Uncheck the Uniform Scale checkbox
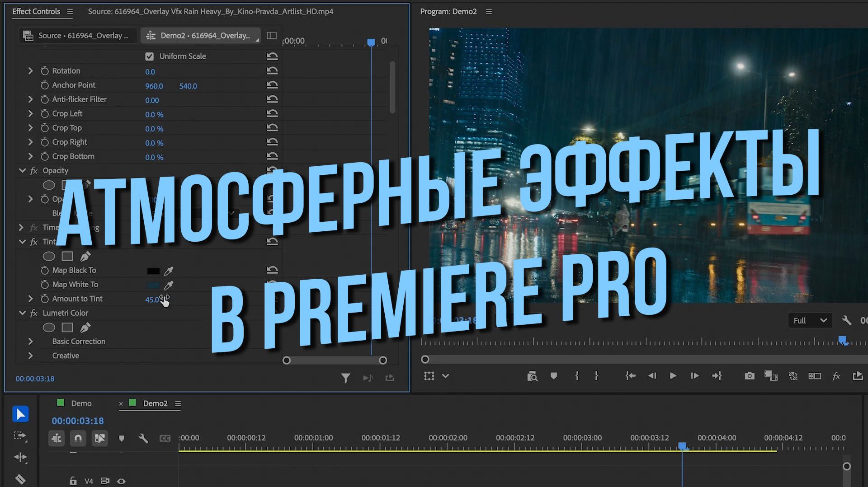This screenshot has height=487, width=868. coord(149,56)
